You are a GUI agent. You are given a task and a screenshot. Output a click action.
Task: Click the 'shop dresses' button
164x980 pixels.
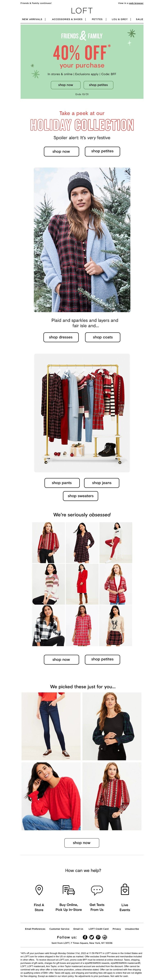tap(61, 337)
